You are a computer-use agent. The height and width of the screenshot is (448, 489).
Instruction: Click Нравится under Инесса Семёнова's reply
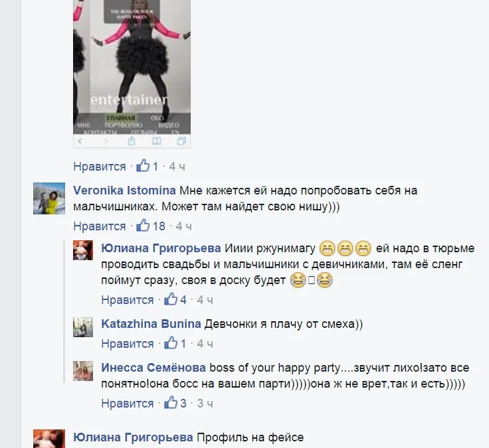[128, 404]
